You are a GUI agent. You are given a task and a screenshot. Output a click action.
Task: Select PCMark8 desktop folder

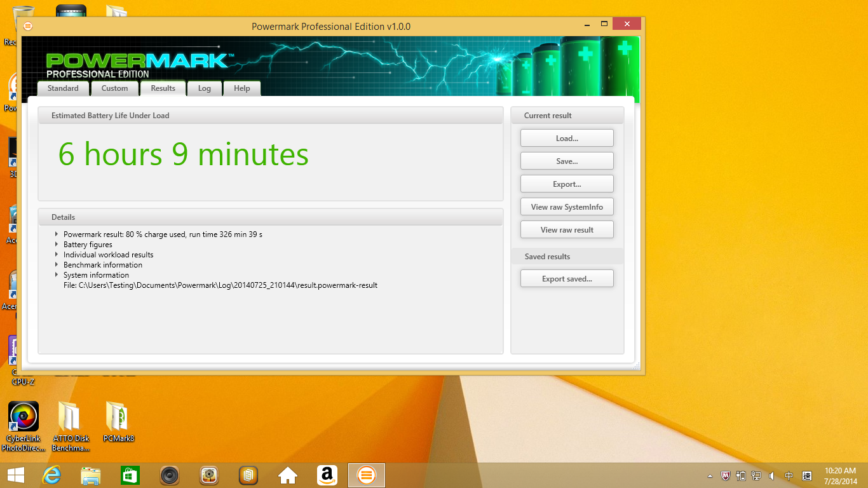pos(119,422)
